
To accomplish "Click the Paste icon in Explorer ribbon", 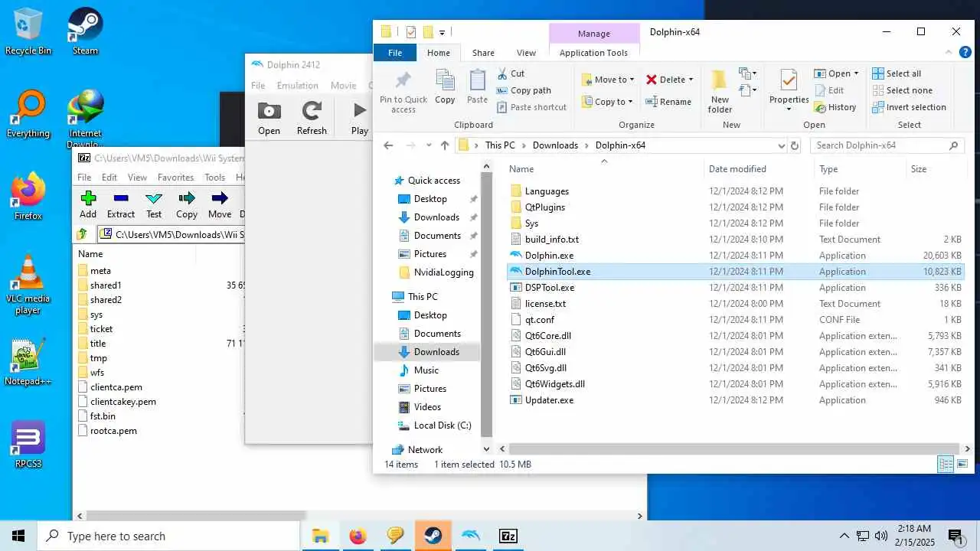I will [477, 86].
